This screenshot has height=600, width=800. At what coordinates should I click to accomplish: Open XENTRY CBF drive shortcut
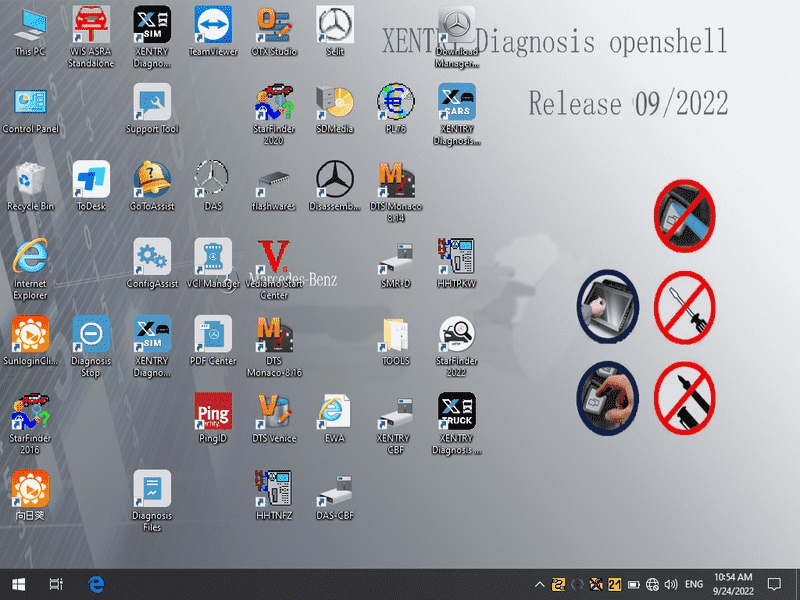396,426
